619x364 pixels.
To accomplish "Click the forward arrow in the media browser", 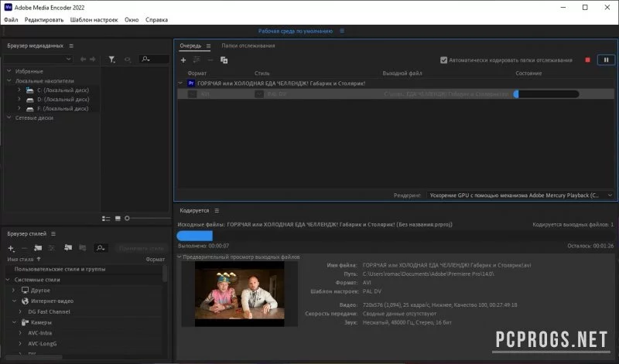I will click(x=93, y=60).
